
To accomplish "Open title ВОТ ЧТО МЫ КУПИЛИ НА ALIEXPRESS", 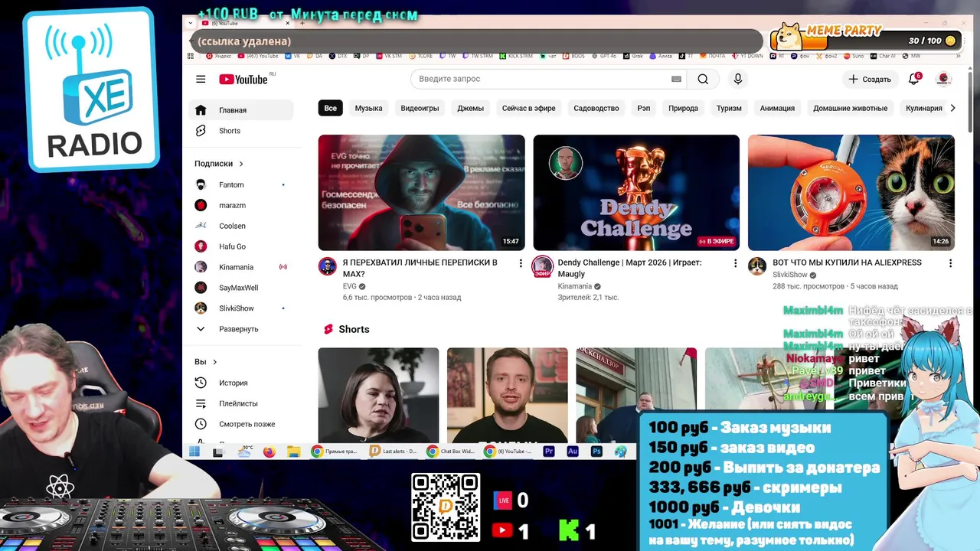I will click(x=847, y=262).
